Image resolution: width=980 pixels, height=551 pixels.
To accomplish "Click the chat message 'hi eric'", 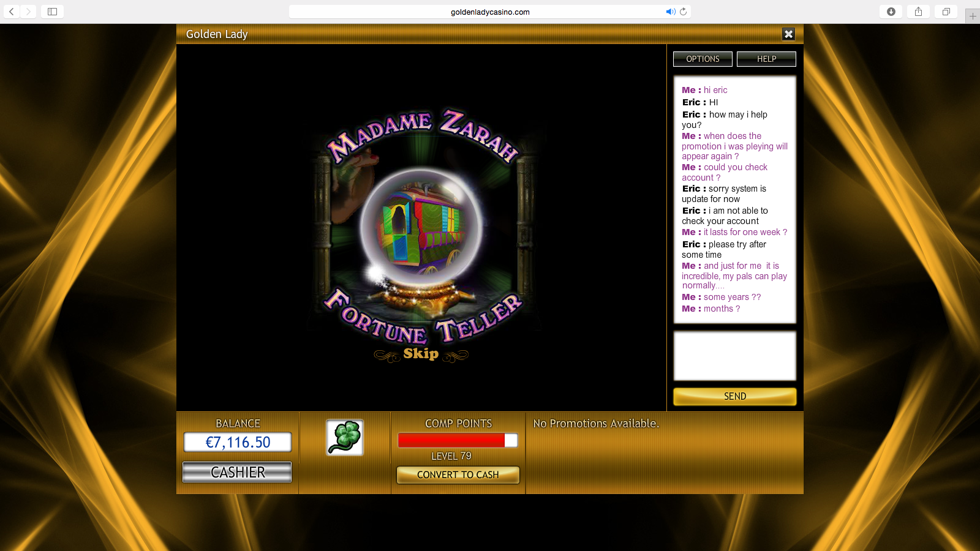I will point(704,90).
